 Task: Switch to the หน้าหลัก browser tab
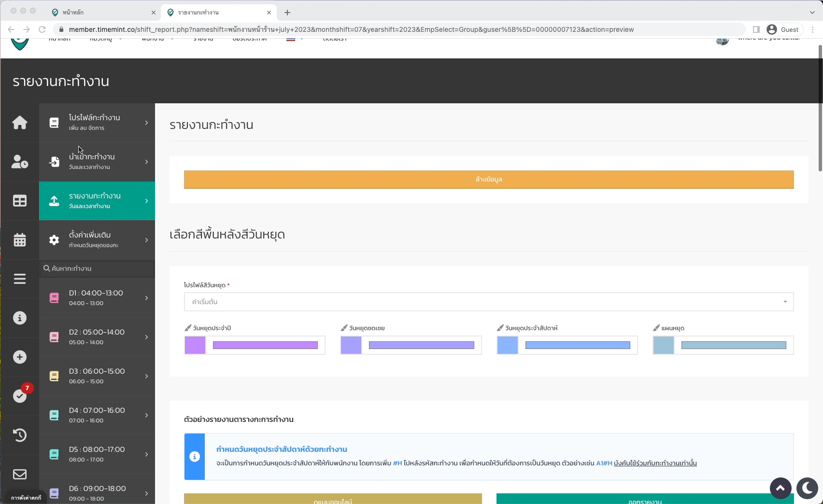coord(102,13)
